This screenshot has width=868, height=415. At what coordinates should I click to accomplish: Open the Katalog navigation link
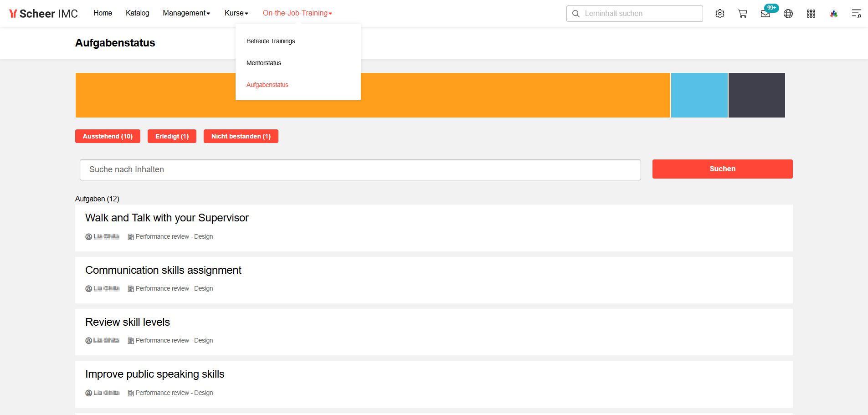point(137,13)
